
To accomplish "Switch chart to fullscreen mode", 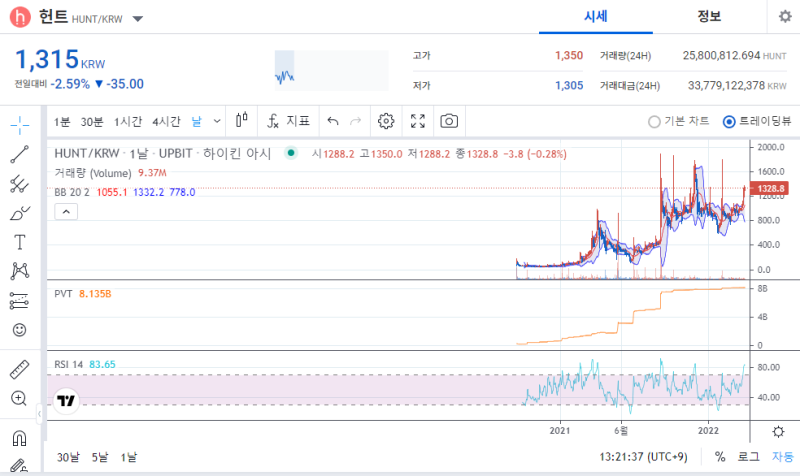I will pos(418,121).
